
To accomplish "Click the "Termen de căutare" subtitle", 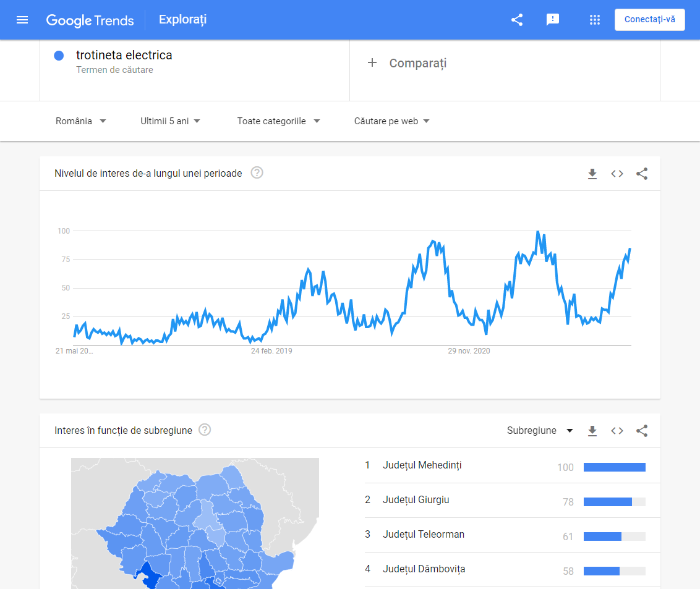I will pyautogui.click(x=114, y=70).
